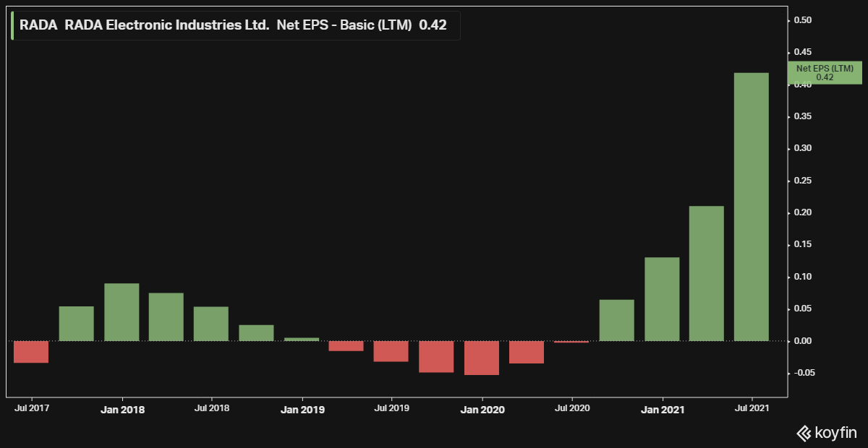
Task: Select the Jan 2019 x-axis label
Action: (302, 410)
